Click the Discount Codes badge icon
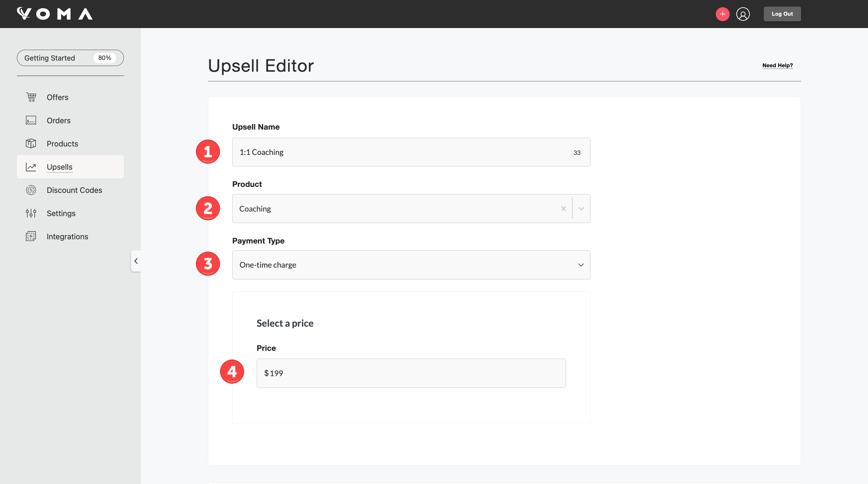Image resolution: width=868 pixels, height=484 pixels. point(31,190)
